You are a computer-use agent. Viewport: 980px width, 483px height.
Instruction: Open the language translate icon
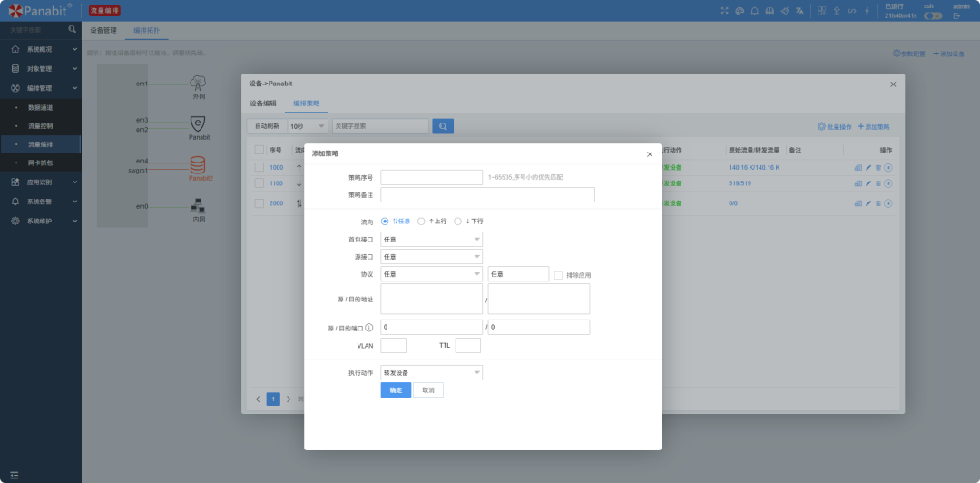pyautogui.click(x=799, y=11)
